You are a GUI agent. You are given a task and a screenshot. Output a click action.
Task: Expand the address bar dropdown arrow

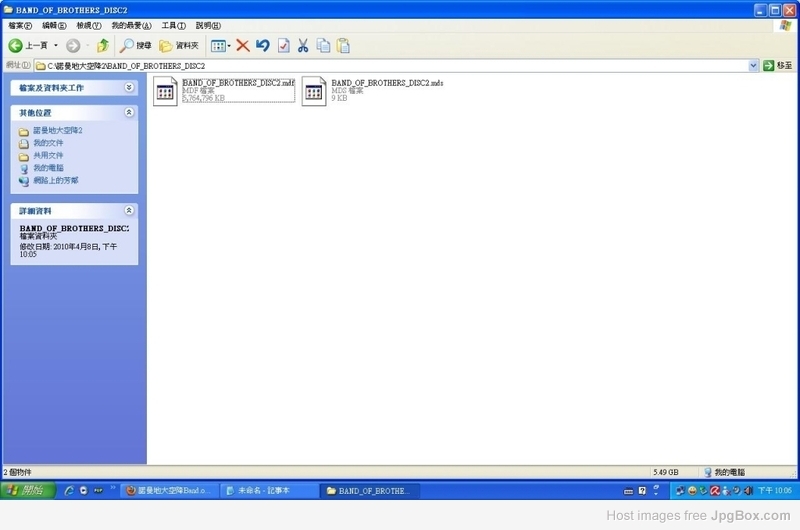pos(753,66)
